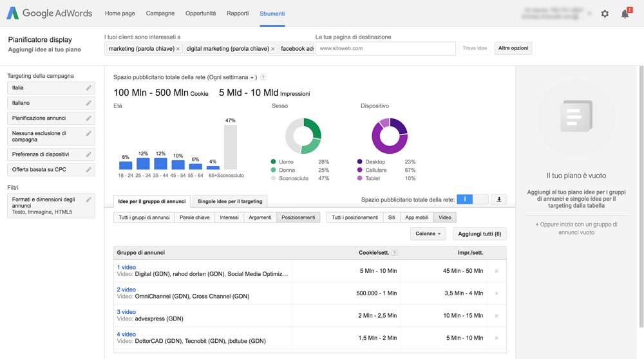Remove the marketing keyword chip
The height and width of the screenshot is (359, 644).
(178, 49)
